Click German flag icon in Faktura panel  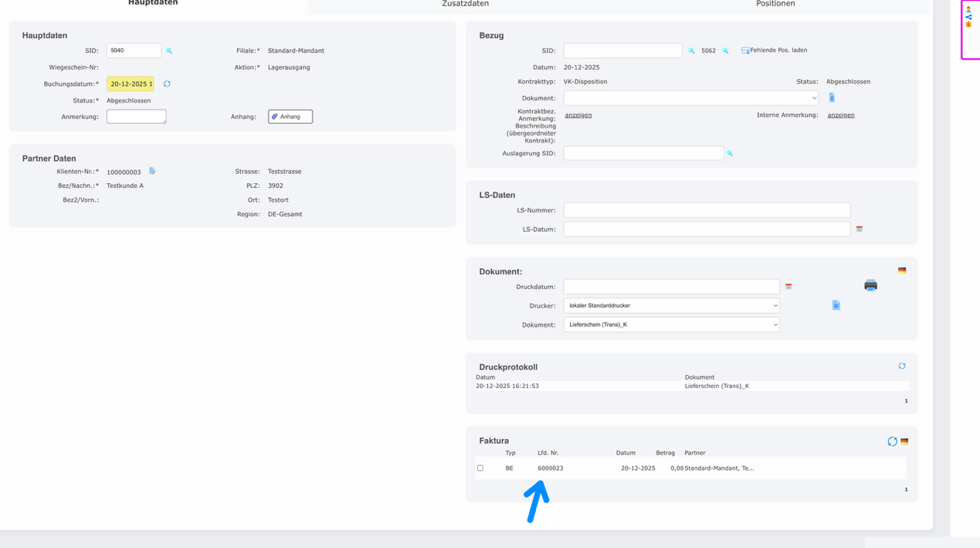[x=904, y=441]
